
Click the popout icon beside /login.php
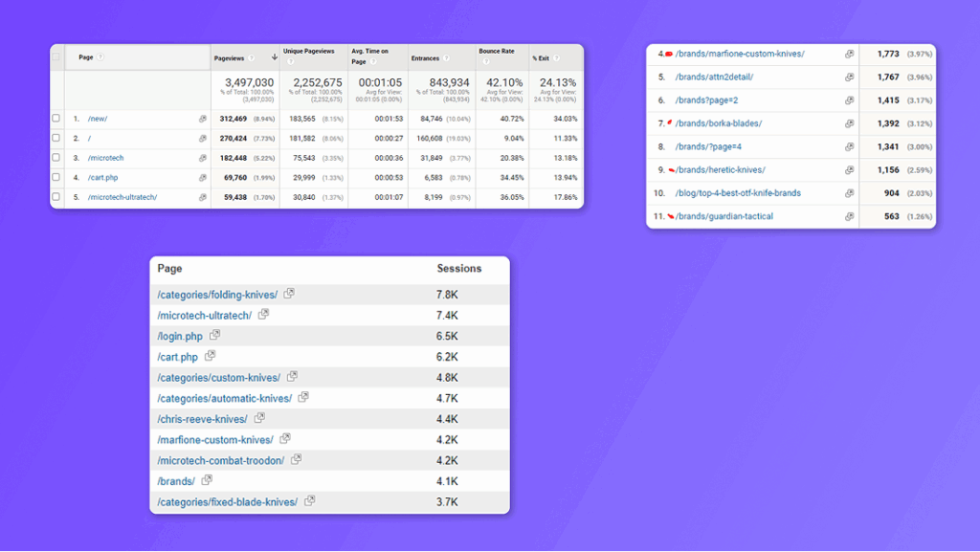(x=215, y=336)
